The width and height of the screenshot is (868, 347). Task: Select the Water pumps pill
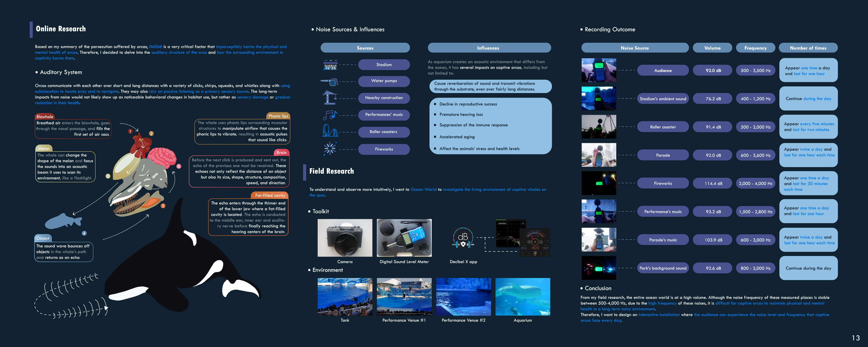tap(384, 81)
